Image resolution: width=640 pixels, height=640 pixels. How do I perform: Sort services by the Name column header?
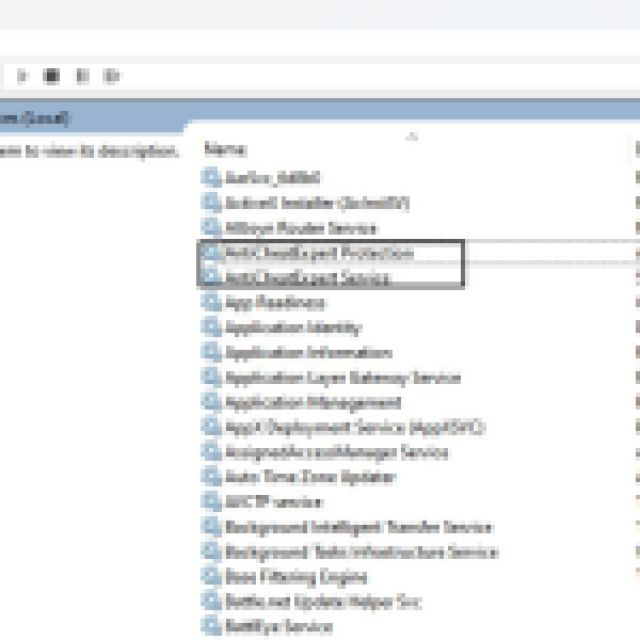click(x=225, y=149)
